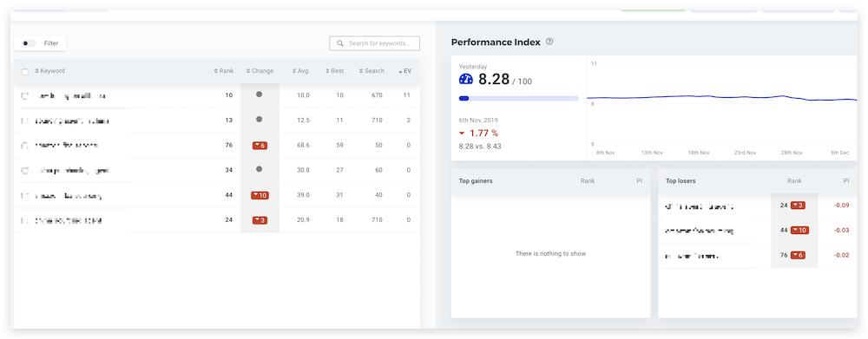The image size is (868, 339).
Task: Click the red down arrow beside 1.77 %
Action: [462, 134]
